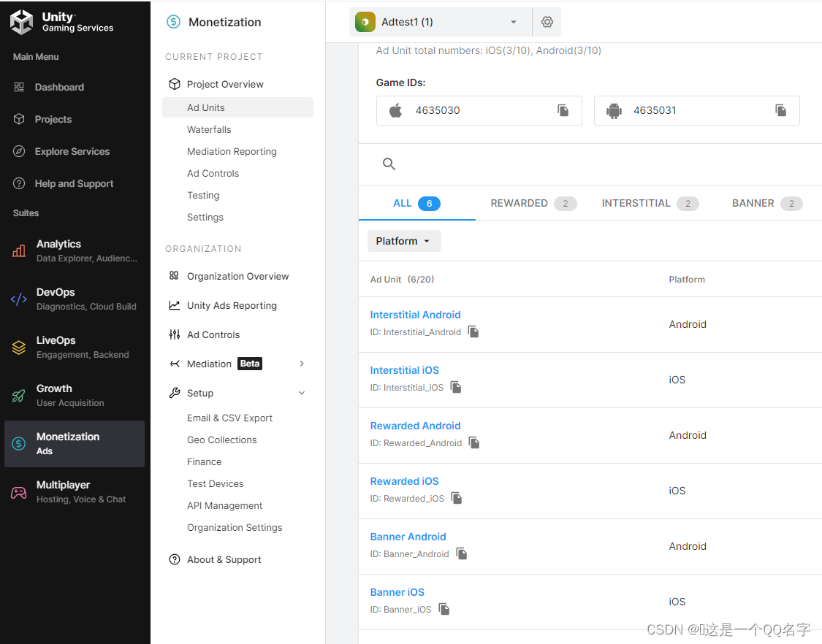Switch to the INTERSTITIAL tab

(x=650, y=203)
